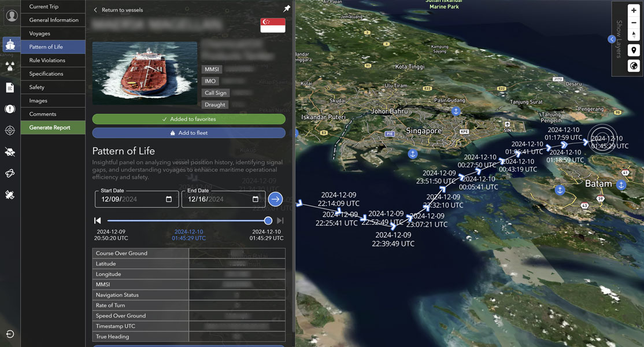Expand the Show Layers panel chevron

pyautogui.click(x=612, y=39)
